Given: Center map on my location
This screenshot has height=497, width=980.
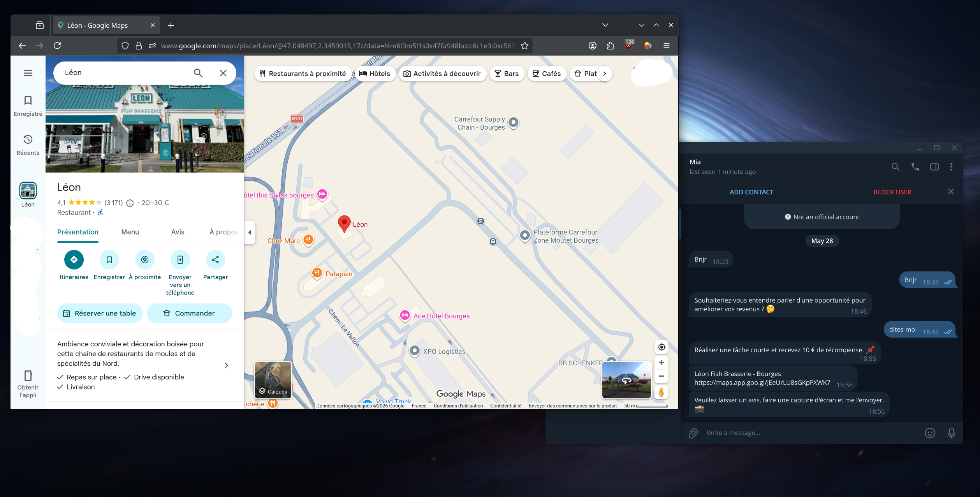Looking at the screenshot, I should click(x=662, y=347).
